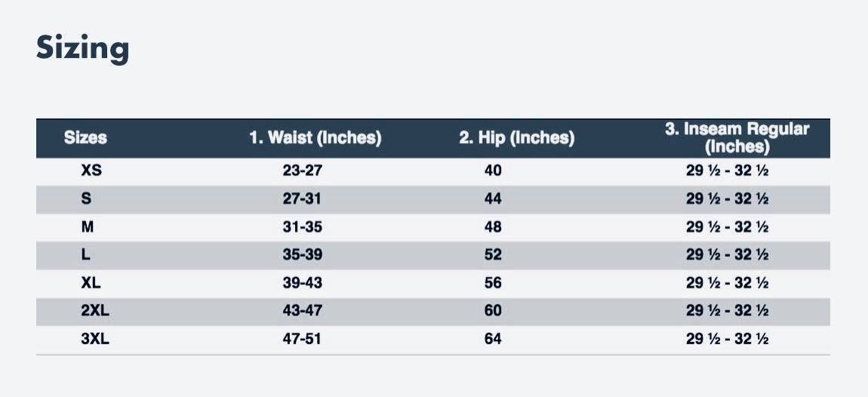The height and width of the screenshot is (397, 868).
Task: Select the XS size row label
Action: coord(91,171)
